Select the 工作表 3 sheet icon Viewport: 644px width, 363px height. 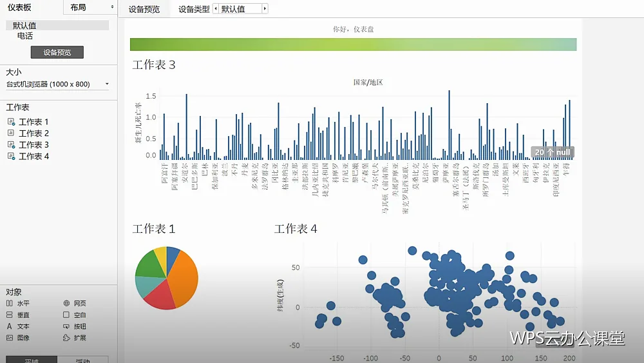[11, 144]
